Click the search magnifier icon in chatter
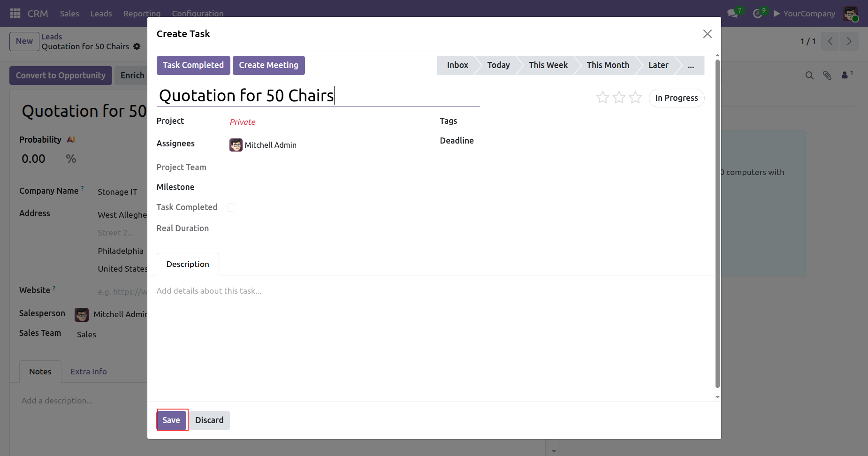This screenshot has width=868, height=456. click(x=809, y=76)
